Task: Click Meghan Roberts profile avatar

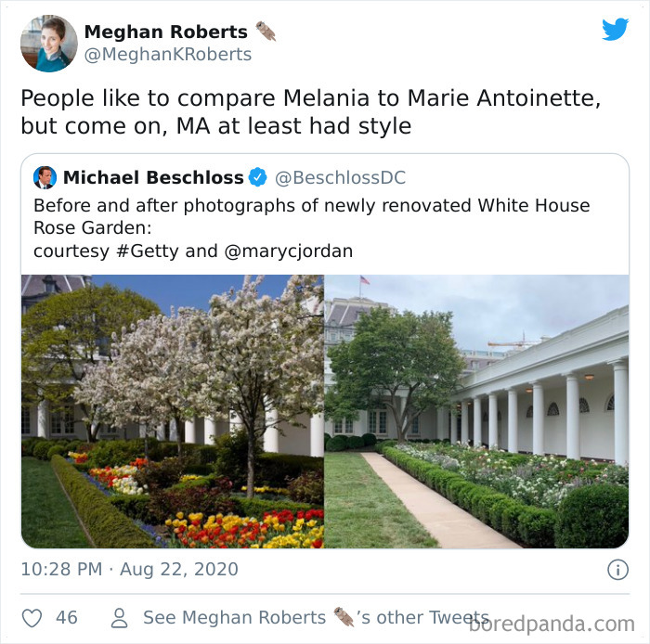Action: (49, 44)
